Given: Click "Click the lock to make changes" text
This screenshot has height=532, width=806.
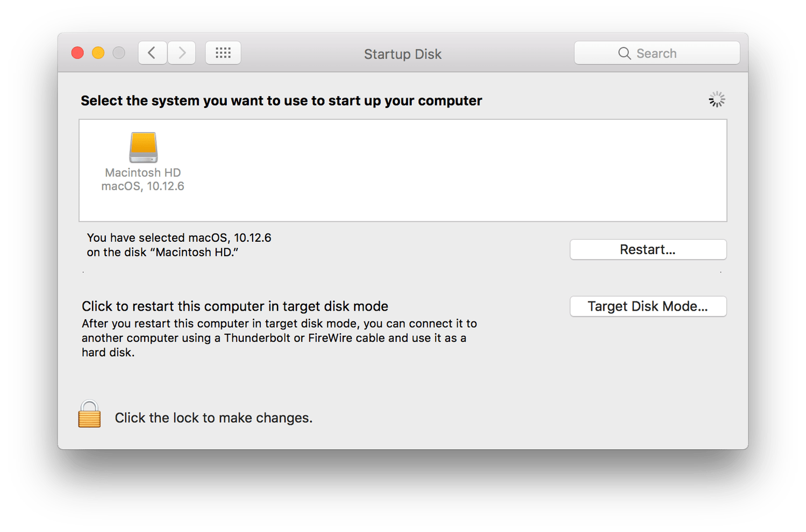Looking at the screenshot, I should 213,418.
